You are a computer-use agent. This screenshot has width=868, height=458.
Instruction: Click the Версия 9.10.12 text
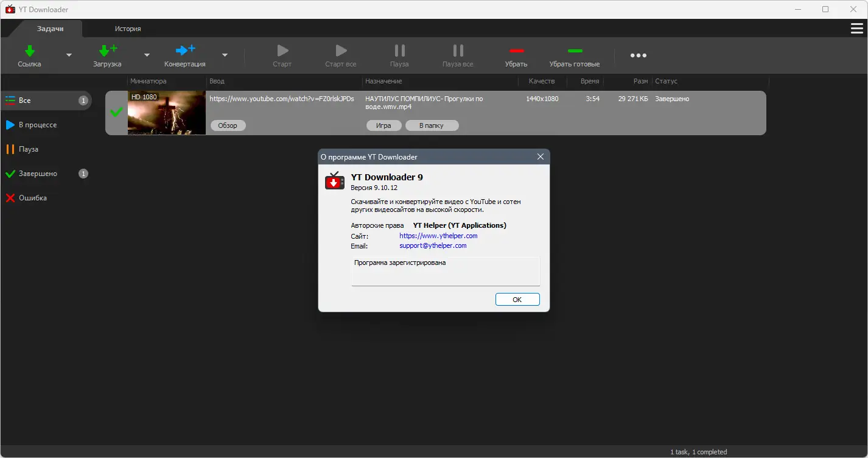click(x=374, y=188)
